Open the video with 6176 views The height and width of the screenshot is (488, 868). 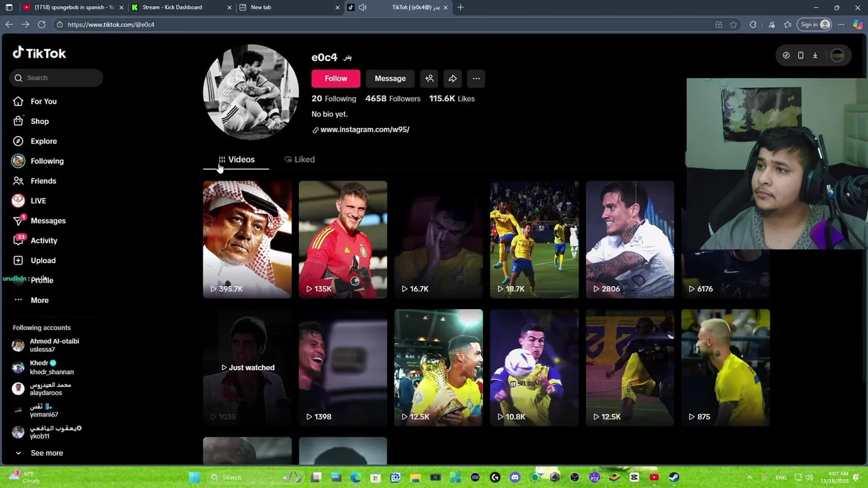click(x=726, y=274)
